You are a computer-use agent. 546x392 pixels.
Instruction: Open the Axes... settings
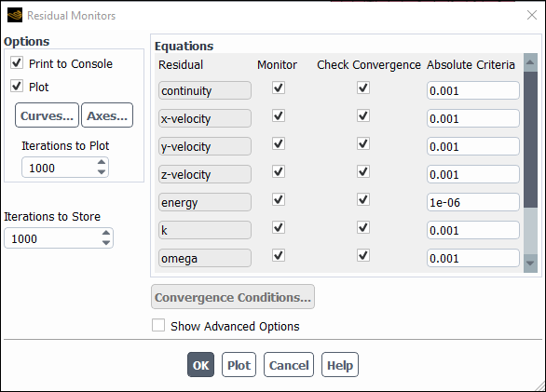(x=107, y=115)
